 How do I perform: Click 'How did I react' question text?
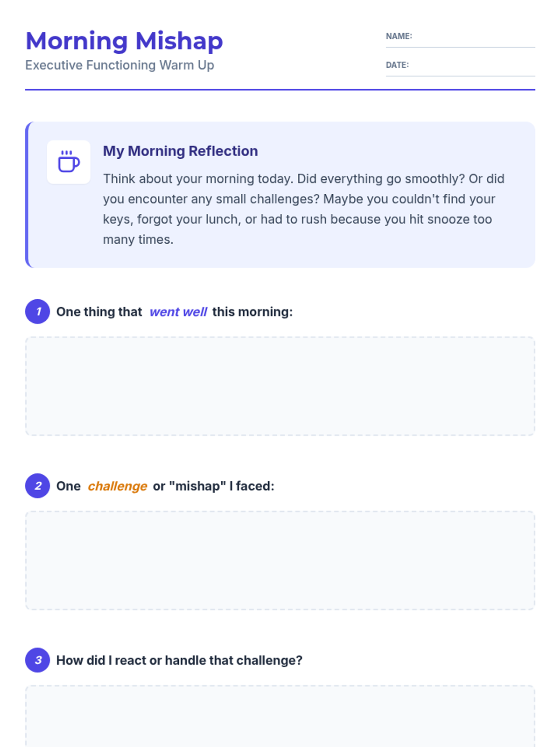click(x=179, y=660)
